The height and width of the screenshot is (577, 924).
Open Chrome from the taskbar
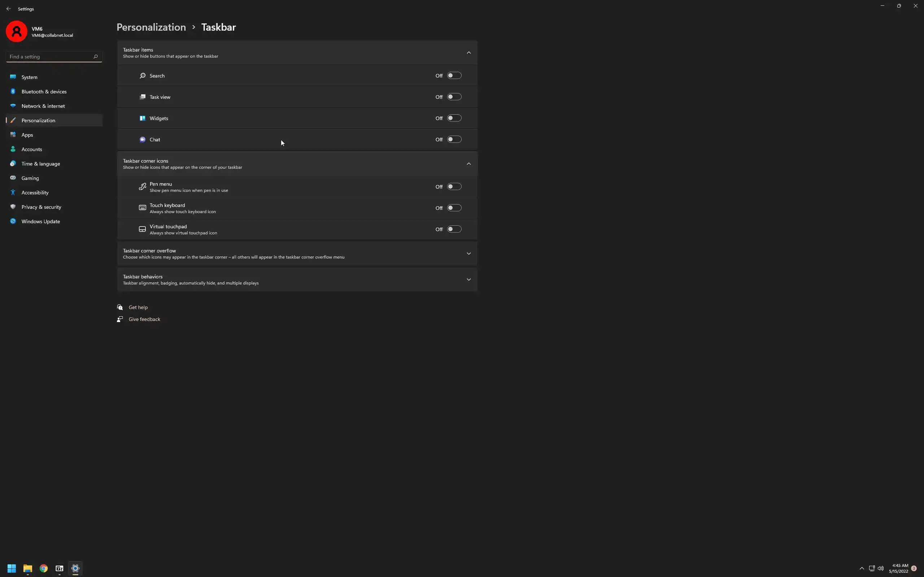coord(44,568)
